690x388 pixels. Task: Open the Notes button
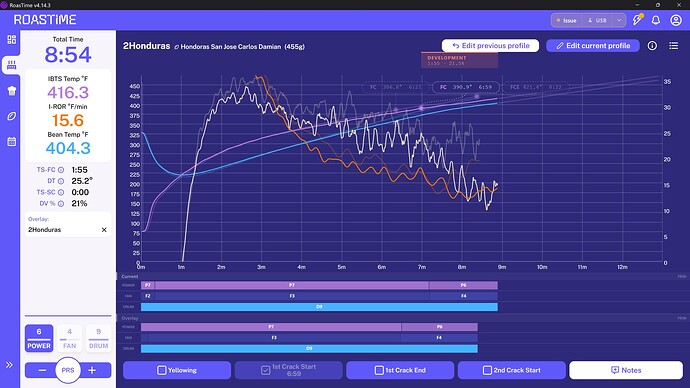click(626, 370)
